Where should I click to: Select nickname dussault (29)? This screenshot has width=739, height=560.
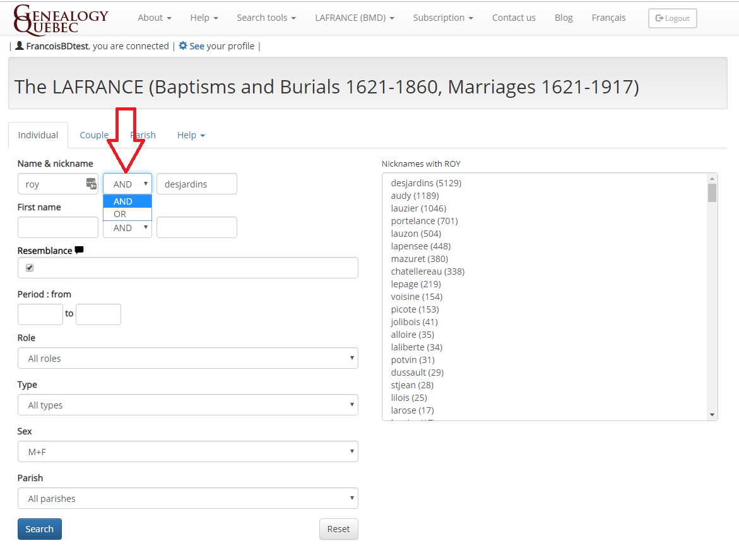(x=417, y=372)
